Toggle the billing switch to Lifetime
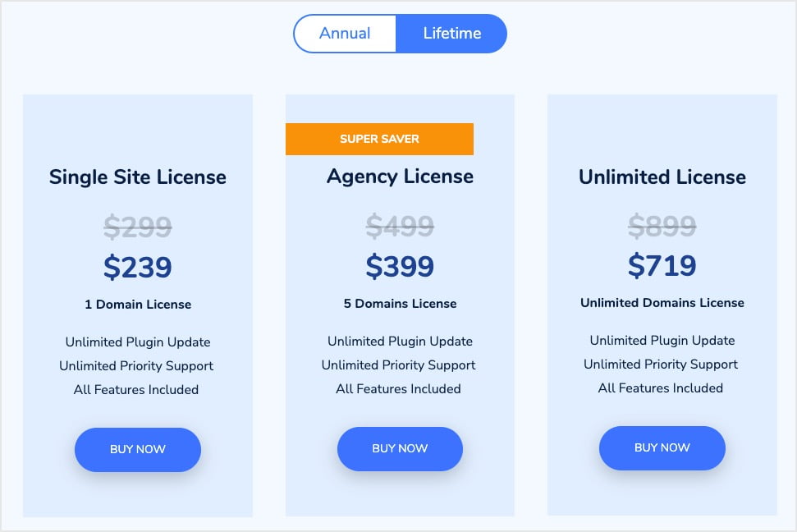 tap(452, 33)
